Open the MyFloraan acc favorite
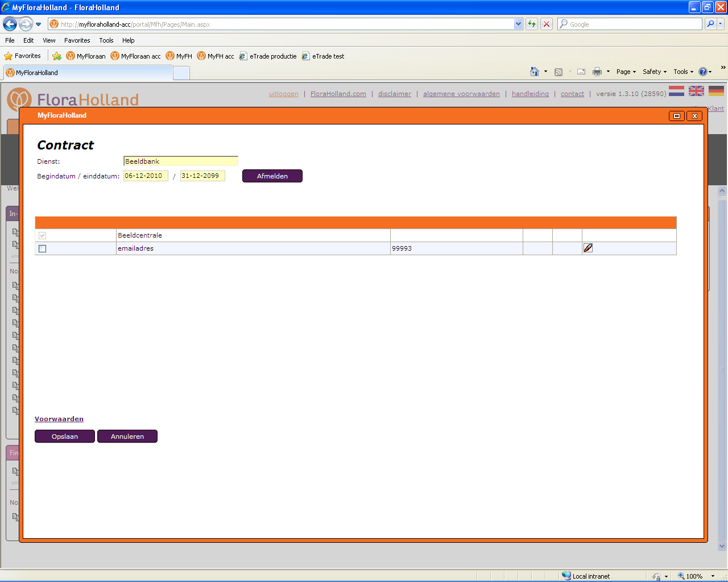728x582 pixels. pyautogui.click(x=136, y=56)
